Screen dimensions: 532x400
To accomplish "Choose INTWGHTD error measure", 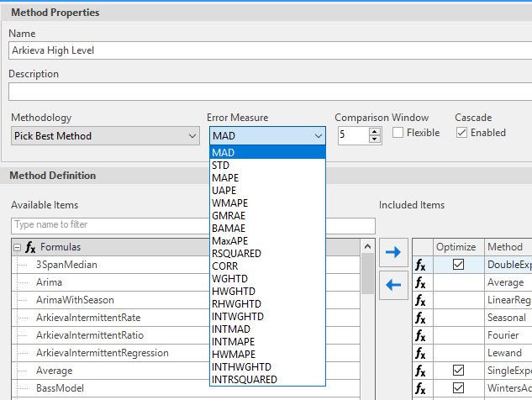I will (x=268, y=316).
